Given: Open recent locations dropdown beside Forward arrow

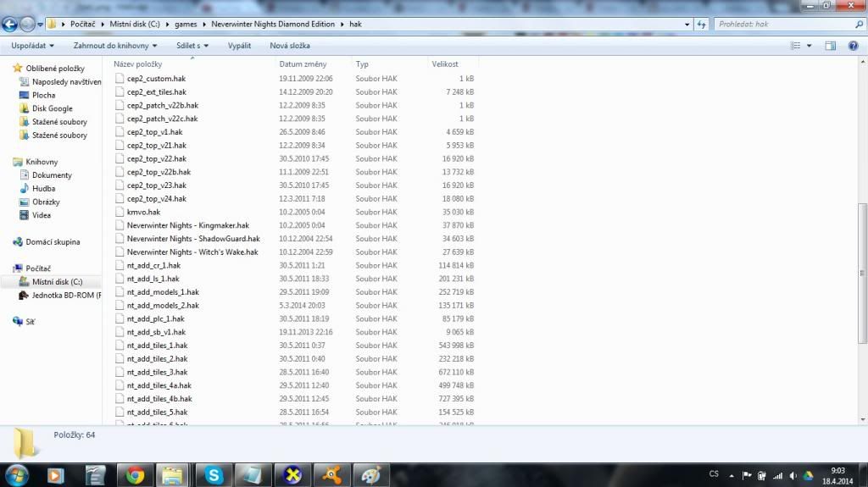Looking at the screenshot, I should coord(40,25).
